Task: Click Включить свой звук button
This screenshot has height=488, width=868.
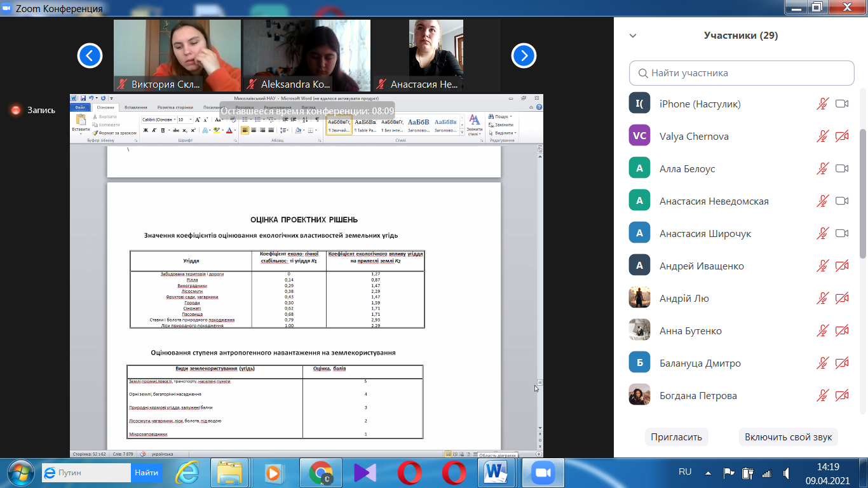Action: 789,437
